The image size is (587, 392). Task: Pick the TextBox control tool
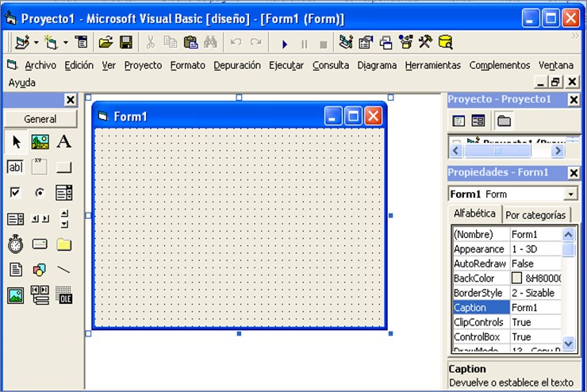click(x=15, y=167)
